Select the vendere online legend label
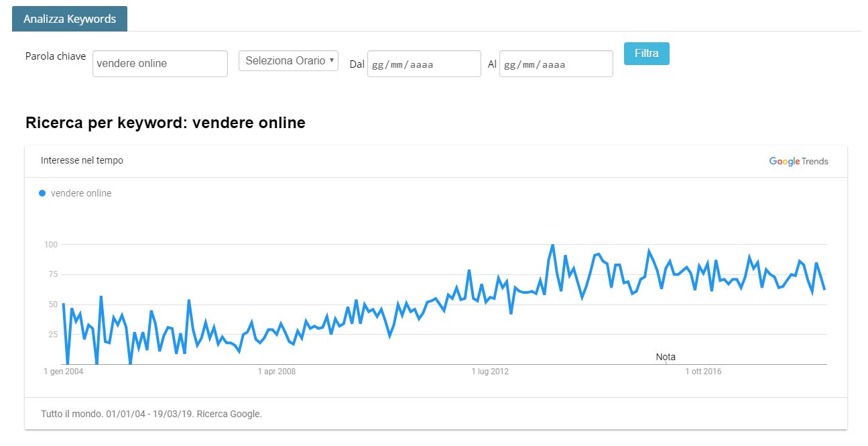 (x=81, y=193)
